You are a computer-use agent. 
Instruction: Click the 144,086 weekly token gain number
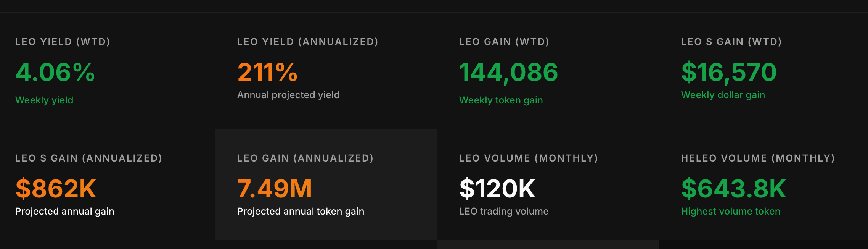tap(508, 72)
